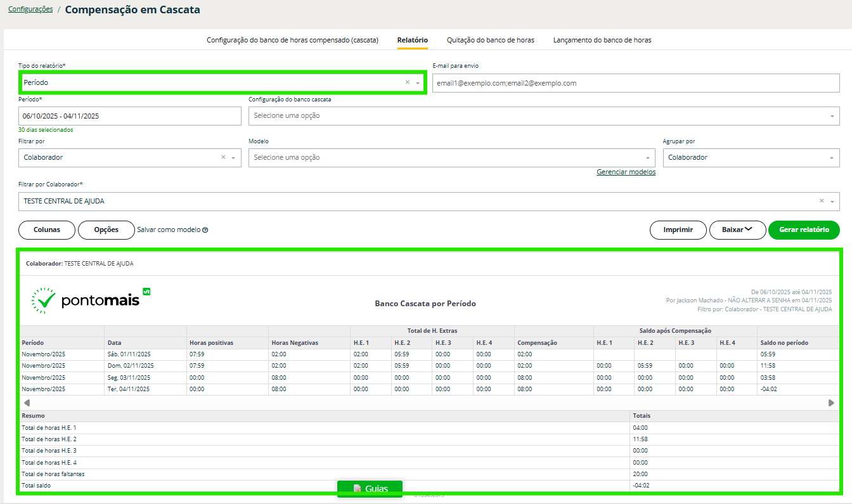This screenshot has height=504, width=852.
Task: Open the Modelo dropdown
Action: (647, 158)
